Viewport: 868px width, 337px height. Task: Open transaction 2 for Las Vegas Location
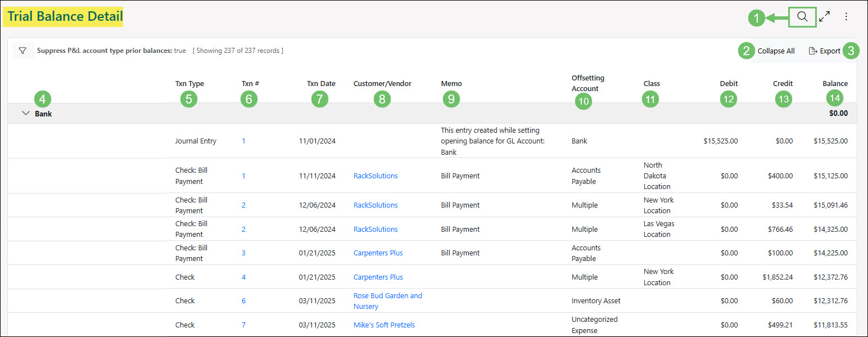click(243, 229)
